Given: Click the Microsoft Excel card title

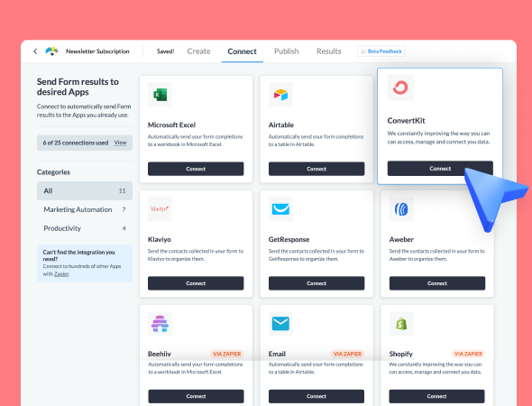Looking at the screenshot, I should pos(171,125).
